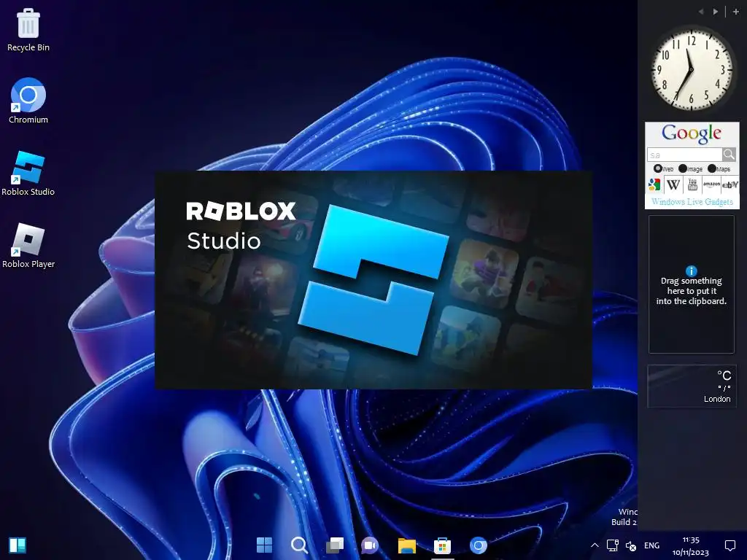
Task: Click the network status tray icon
Action: [613, 545]
